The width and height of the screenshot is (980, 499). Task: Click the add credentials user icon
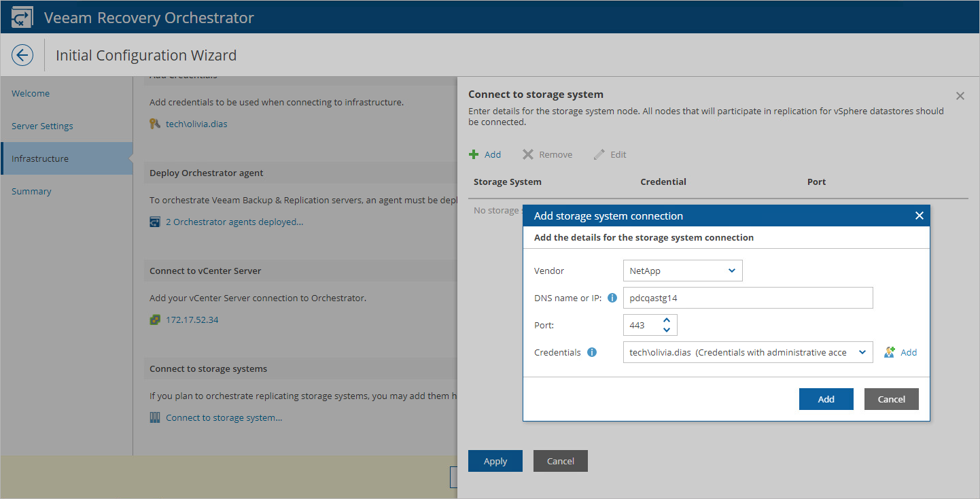(890, 352)
